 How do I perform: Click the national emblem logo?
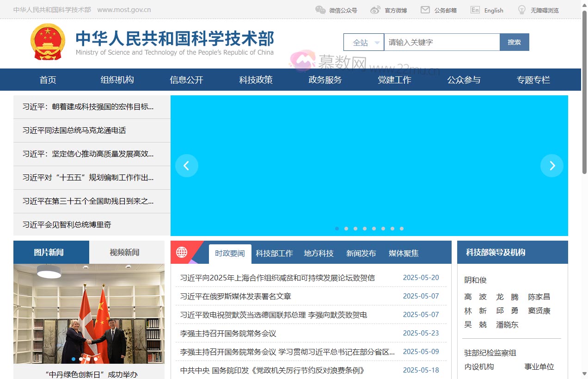48,43
